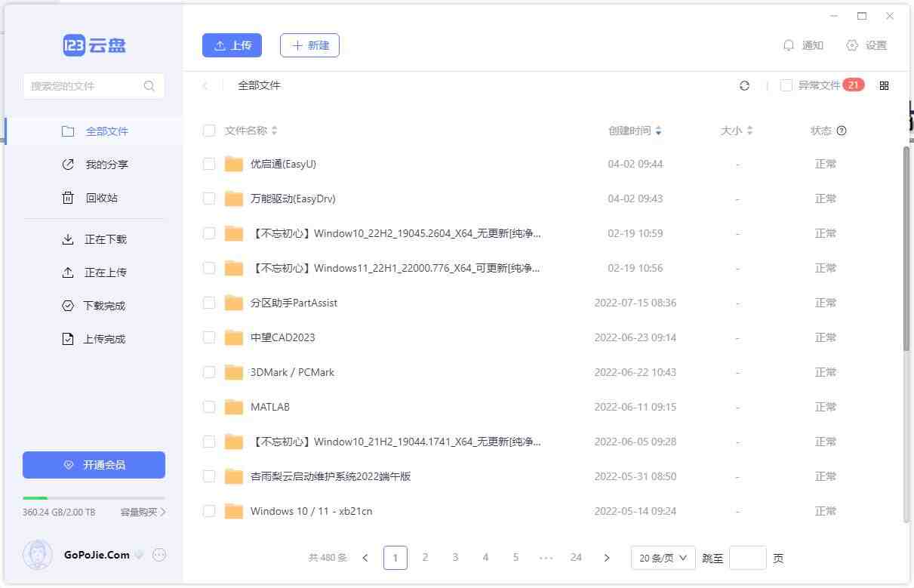Go to page 5
914x588 pixels.
515,558
